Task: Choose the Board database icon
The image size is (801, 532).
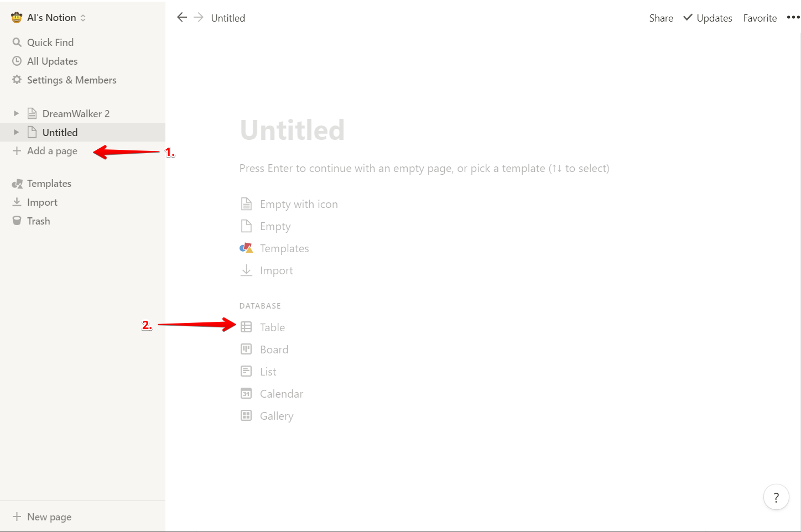Action: (x=246, y=349)
